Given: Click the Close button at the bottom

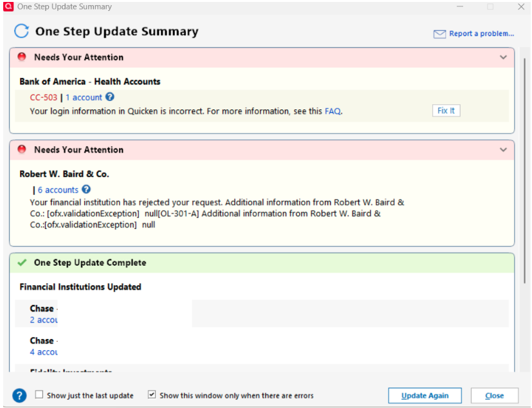Looking at the screenshot, I should (x=494, y=395).
